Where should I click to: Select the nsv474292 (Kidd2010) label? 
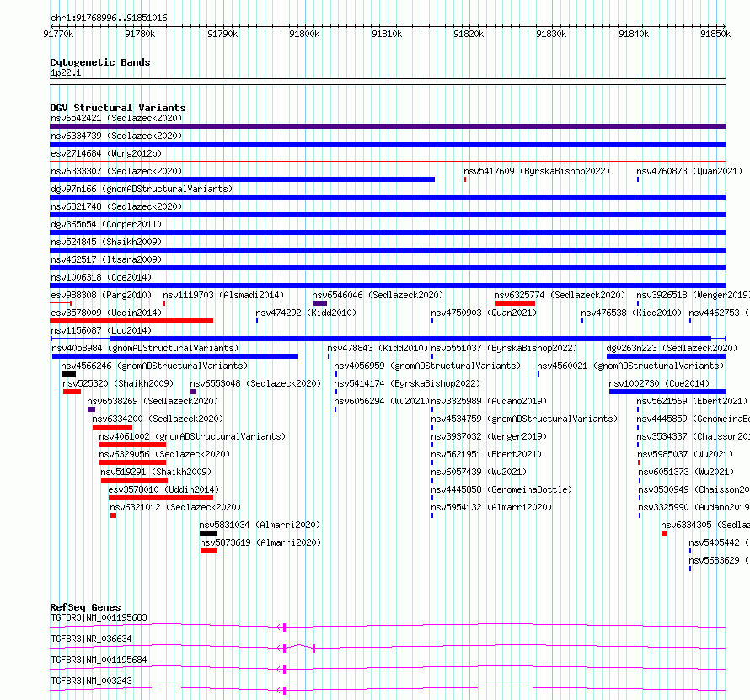point(306,313)
